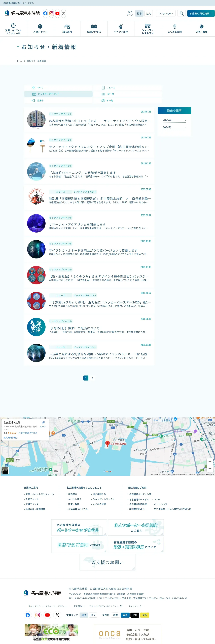
Task: Click the search magnifier icon
Action: [182, 14]
